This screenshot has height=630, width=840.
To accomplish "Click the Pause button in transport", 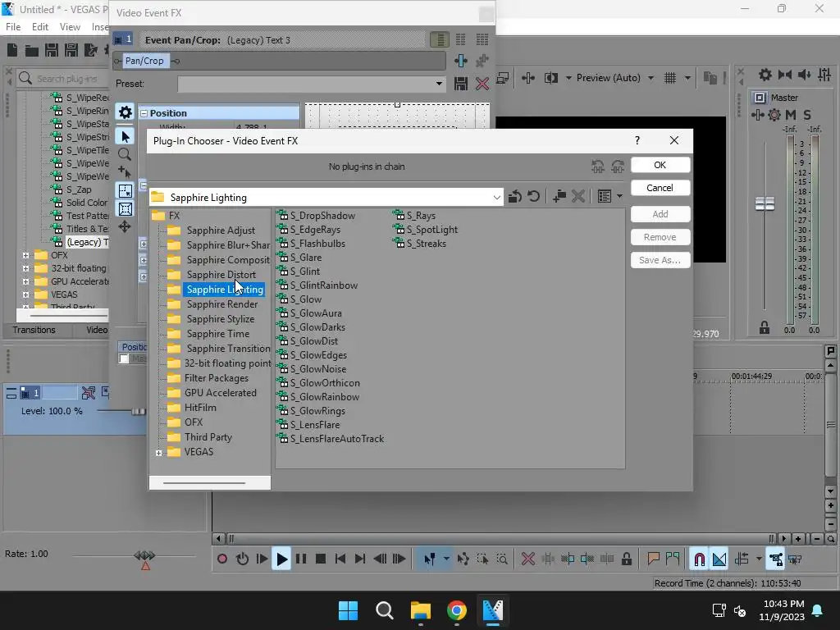I will pos(301,559).
